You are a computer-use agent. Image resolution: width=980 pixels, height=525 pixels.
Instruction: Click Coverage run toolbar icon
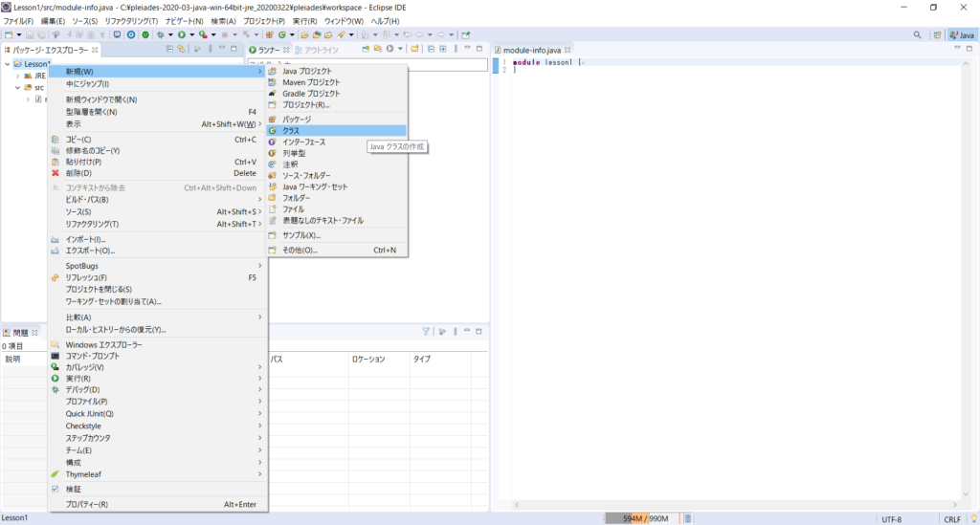coord(203,35)
